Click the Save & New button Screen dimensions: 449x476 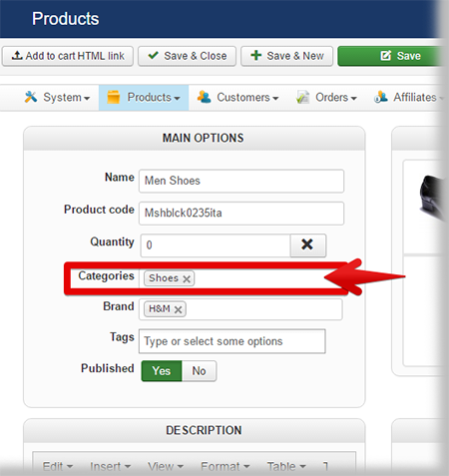[x=287, y=56]
